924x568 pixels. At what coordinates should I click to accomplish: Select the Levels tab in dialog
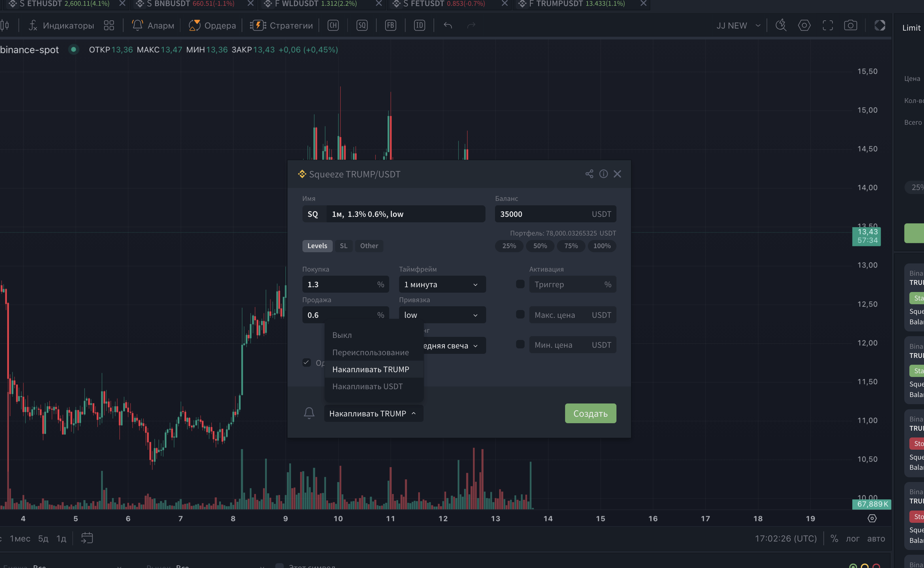click(317, 246)
